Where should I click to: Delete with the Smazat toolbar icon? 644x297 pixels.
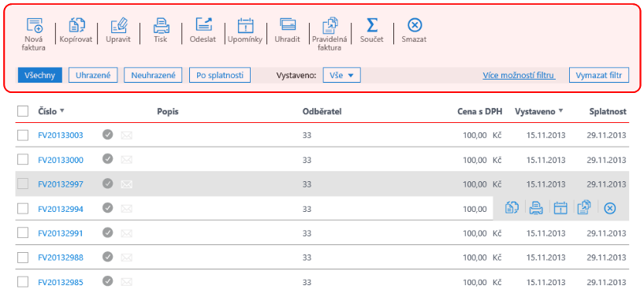click(x=414, y=25)
